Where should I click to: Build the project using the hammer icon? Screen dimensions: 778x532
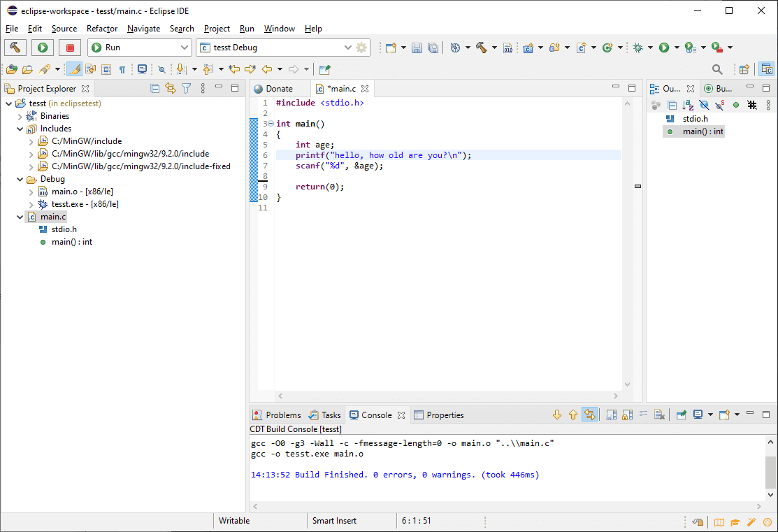[480, 47]
